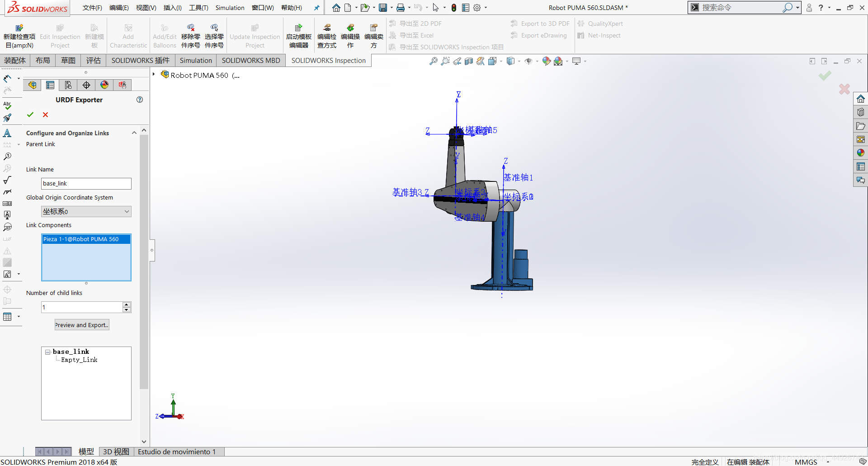This screenshot has height=466, width=868.
Task: Click the 搜索命令 search box
Action: (741, 8)
